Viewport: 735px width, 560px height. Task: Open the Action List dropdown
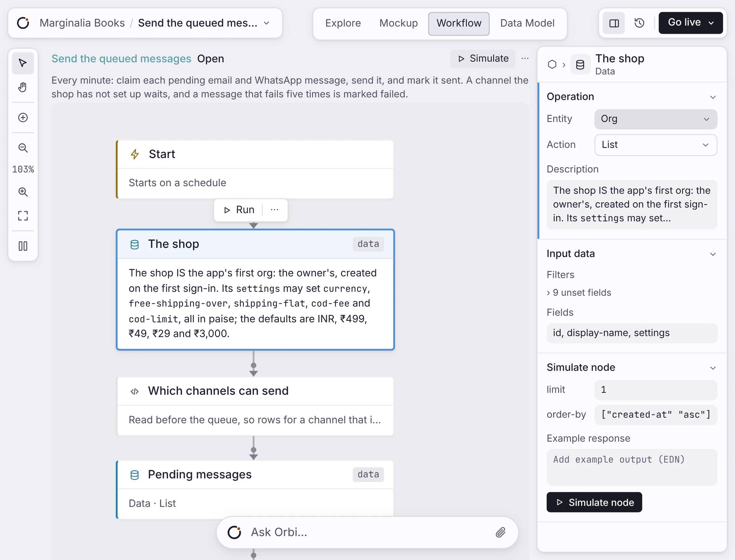pos(656,145)
